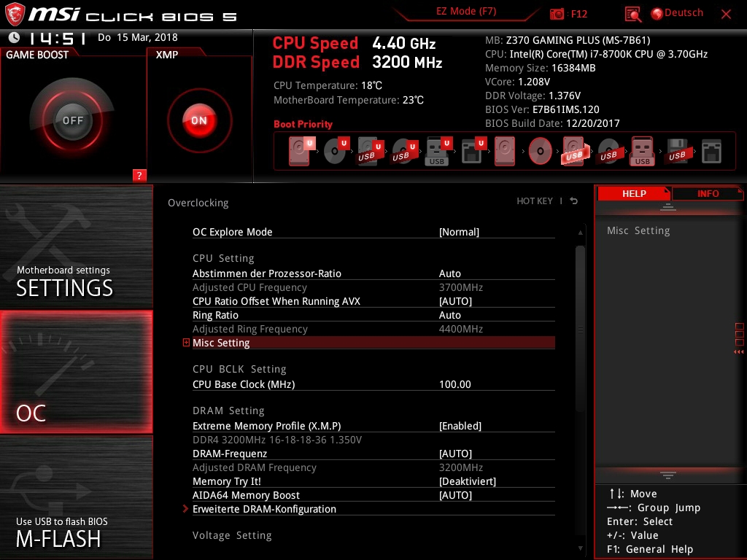Select UEFI USB key boot icon
This screenshot has height=560, width=747.
tap(438, 151)
